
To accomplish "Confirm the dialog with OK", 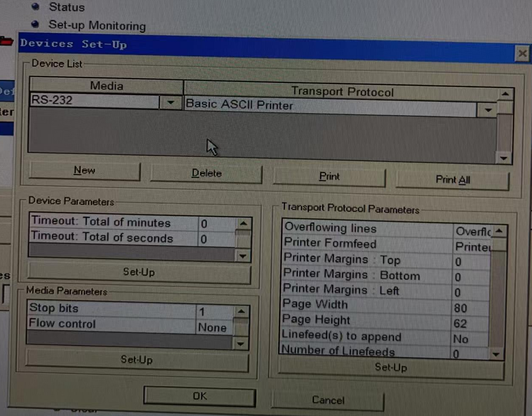I will pyautogui.click(x=199, y=396).
